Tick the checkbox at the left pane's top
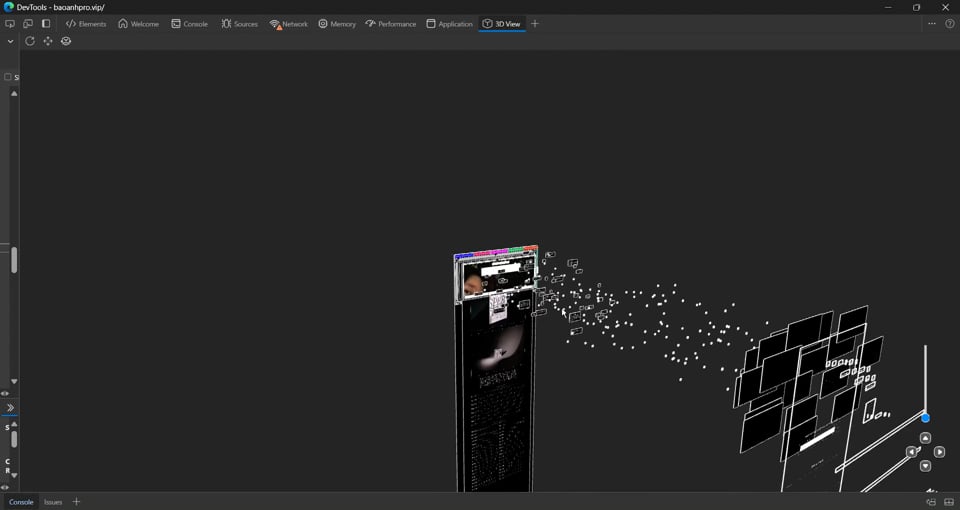Image resolution: width=960 pixels, height=510 pixels. [x=8, y=77]
